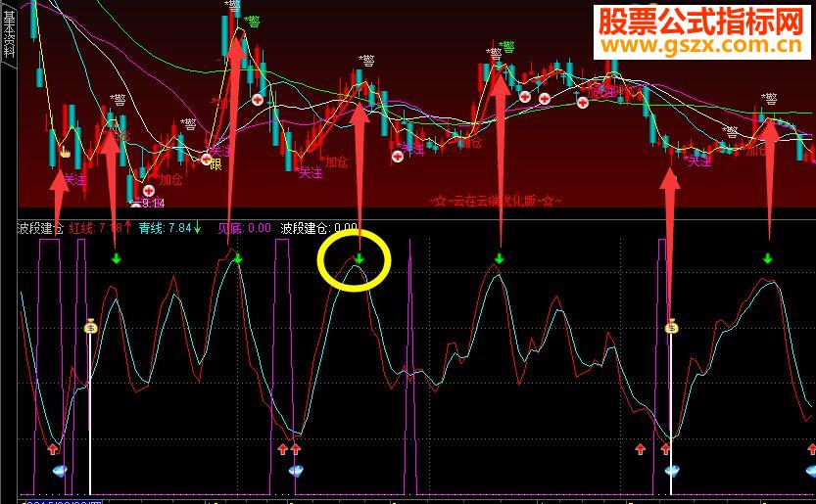The image size is (816, 504).
Task: Click the leftmost green down-arrow sell marker
Action: pyautogui.click(x=117, y=258)
